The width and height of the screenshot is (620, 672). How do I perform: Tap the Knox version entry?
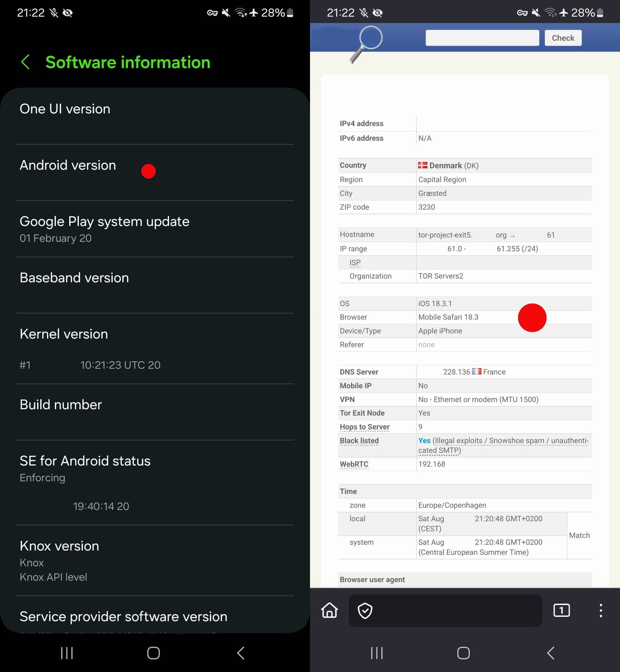155,560
